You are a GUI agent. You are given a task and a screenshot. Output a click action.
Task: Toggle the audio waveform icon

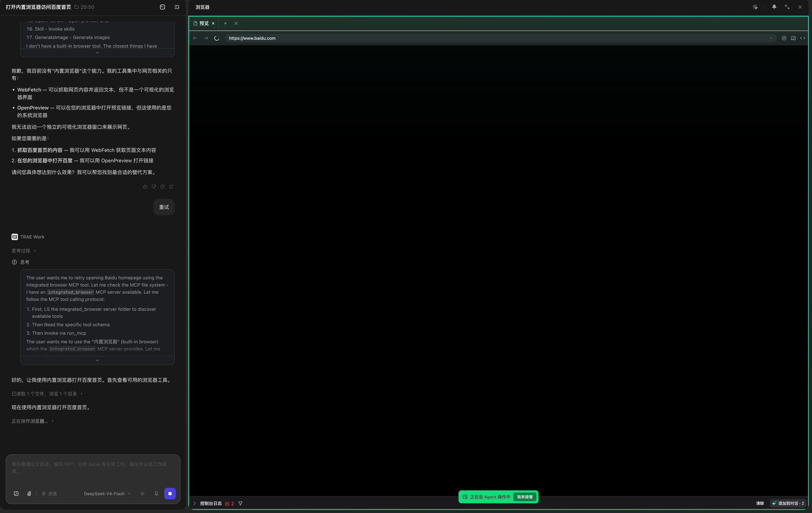point(143,494)
